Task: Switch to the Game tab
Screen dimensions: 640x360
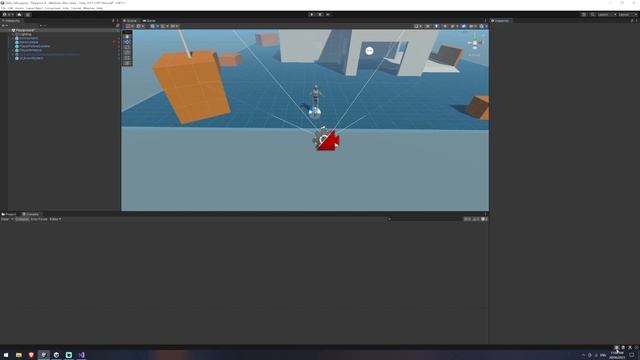Action: (x=149, y=20)
